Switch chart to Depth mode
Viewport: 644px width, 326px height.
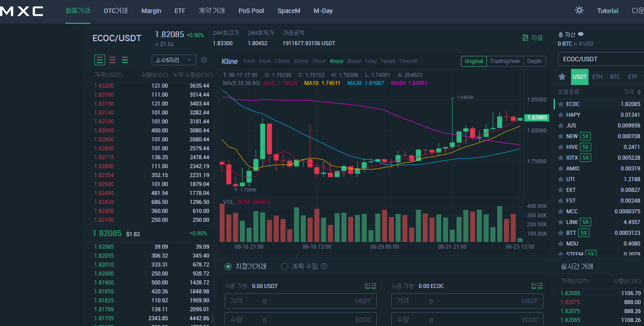[534, 61]
